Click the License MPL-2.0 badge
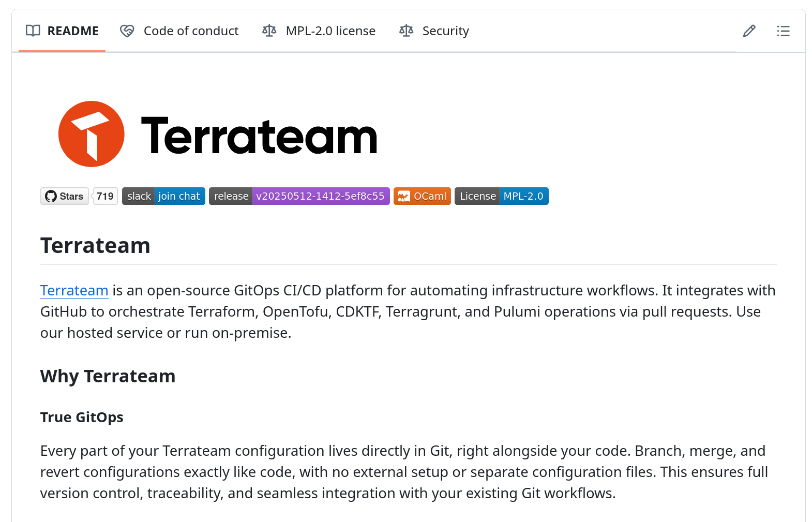The image size is (812, 522). point(502,196)
